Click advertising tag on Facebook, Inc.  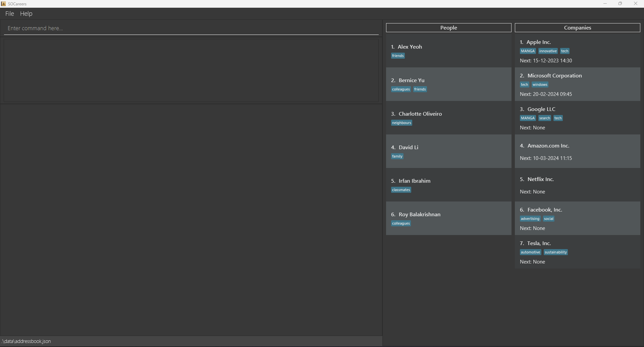tap(530, 219)
